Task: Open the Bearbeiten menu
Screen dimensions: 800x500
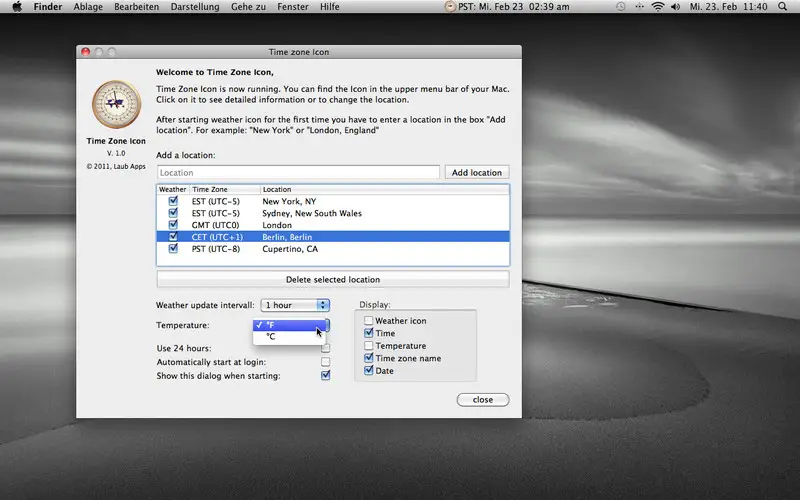Action: tap(136, 7)
